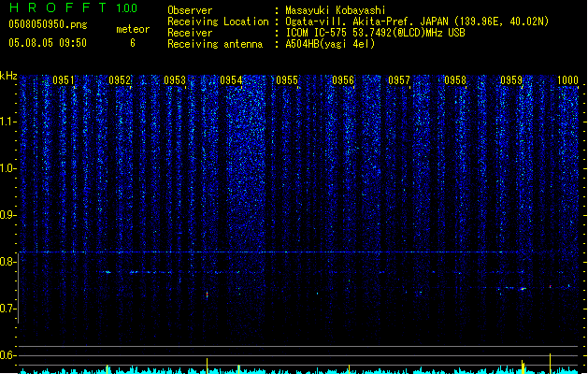Click the 0953 time marker

[x=175, y=80]
